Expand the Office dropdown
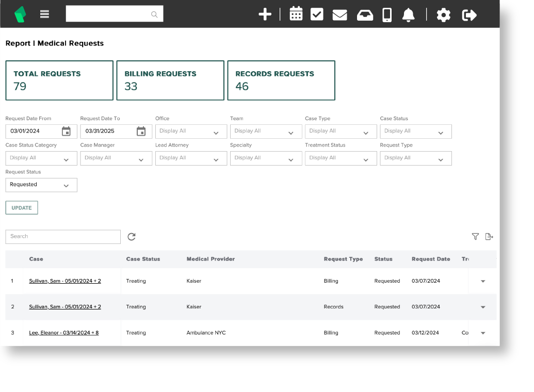This screenshot has width=534, height=392. coord(191,132)
